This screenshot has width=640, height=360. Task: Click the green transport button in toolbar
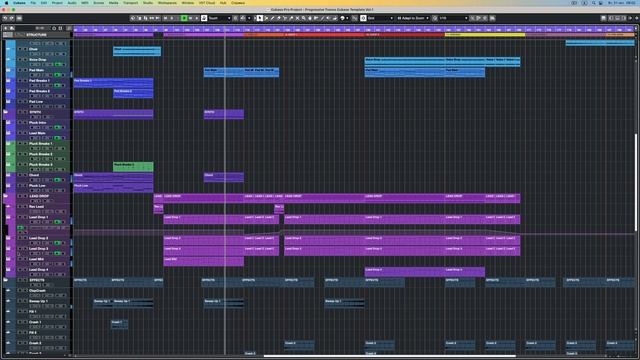coord(184,18)
